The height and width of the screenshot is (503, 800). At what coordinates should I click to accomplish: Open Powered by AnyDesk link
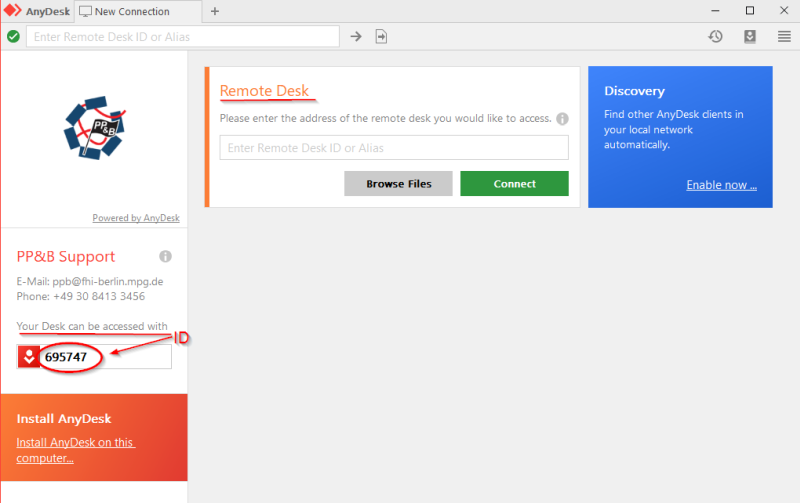(136, 218)
